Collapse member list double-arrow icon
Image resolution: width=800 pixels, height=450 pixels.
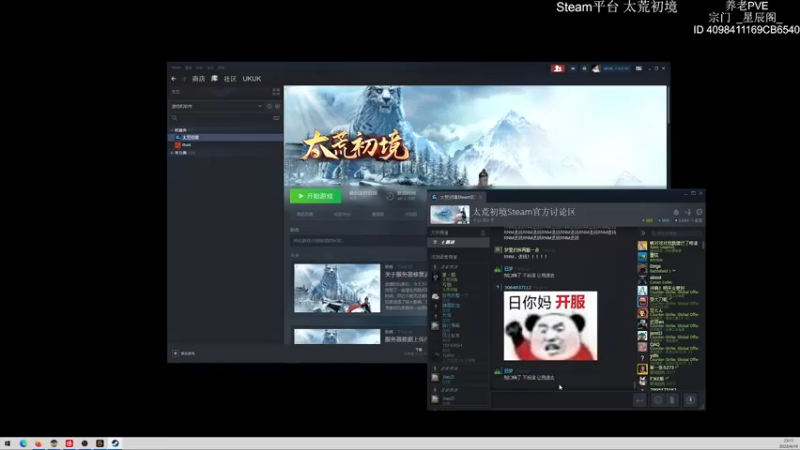pos(643,233)
